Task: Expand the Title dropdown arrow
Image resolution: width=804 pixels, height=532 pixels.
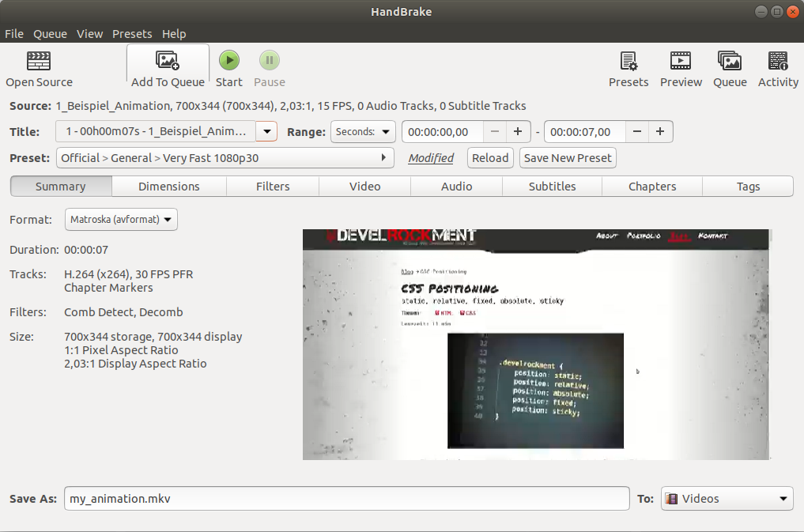Action: click(x=266, y=132)
